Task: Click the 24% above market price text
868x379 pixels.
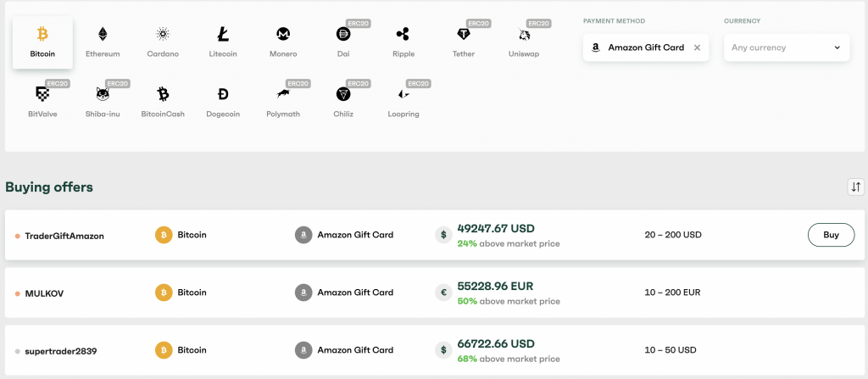Action: point(509,244)
